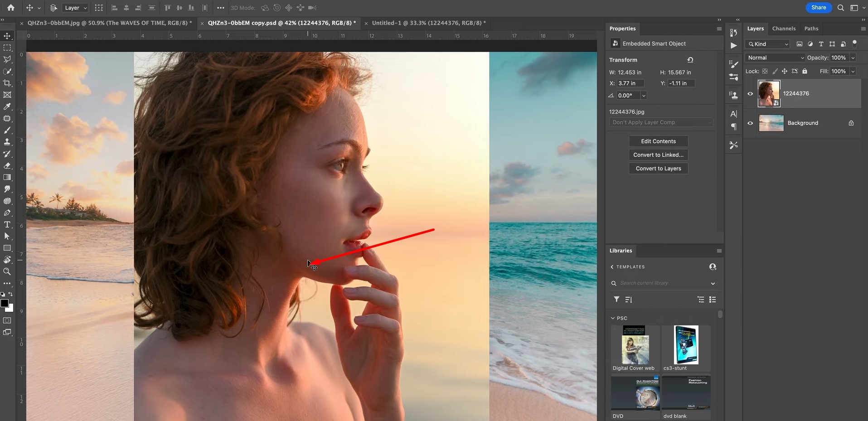Viewport: 868px width, 421px height.
Task: Collapse the PSC library group
Action: [x=613, y=318]
